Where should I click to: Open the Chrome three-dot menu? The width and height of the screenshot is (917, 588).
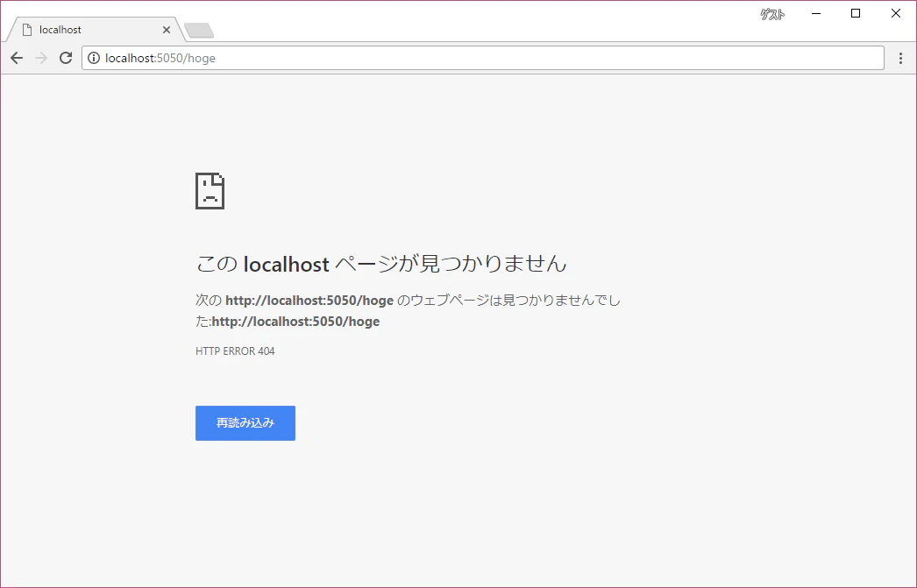point(900,58)
